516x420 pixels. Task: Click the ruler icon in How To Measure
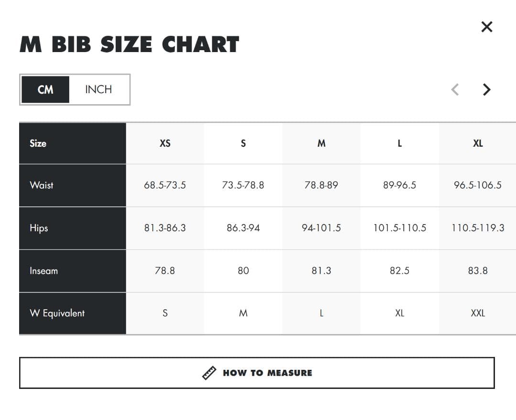[209, 373]
